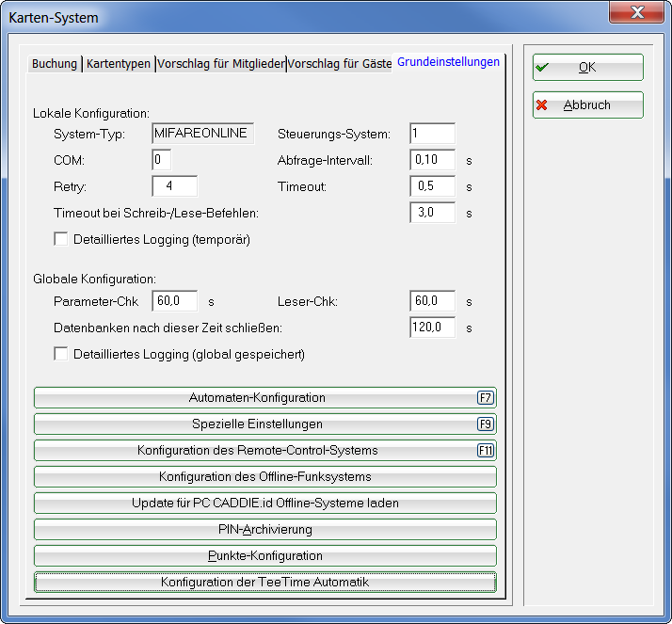Open Punkte-Konfiguration
Viewport: 672px width, 624px height.
[x=264, y=556]
